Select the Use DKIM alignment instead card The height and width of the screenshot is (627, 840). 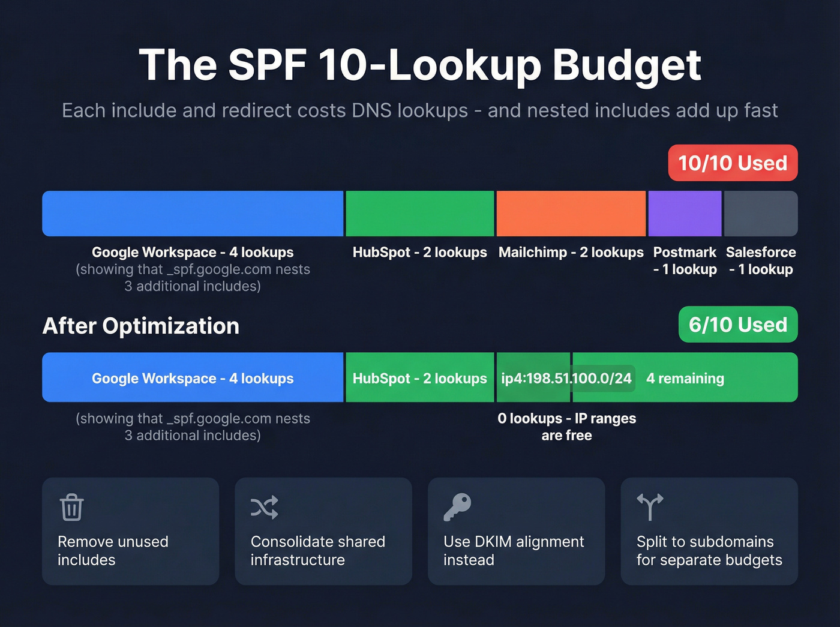coord(516,532)
